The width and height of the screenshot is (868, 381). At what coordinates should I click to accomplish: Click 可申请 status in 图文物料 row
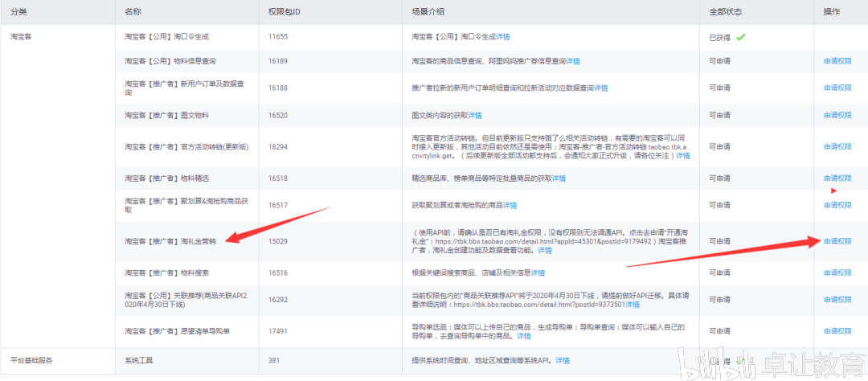point(719,115)
